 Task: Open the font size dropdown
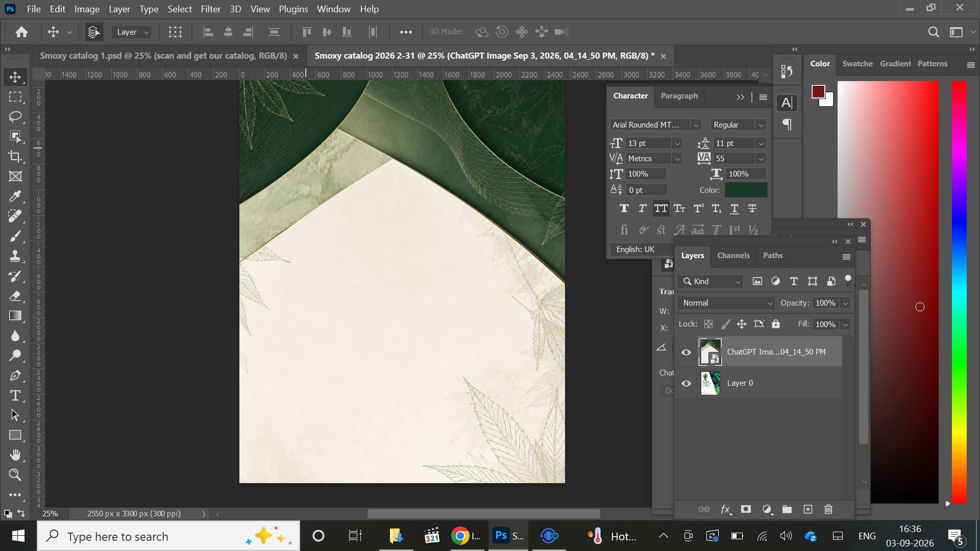coord(677,143)
